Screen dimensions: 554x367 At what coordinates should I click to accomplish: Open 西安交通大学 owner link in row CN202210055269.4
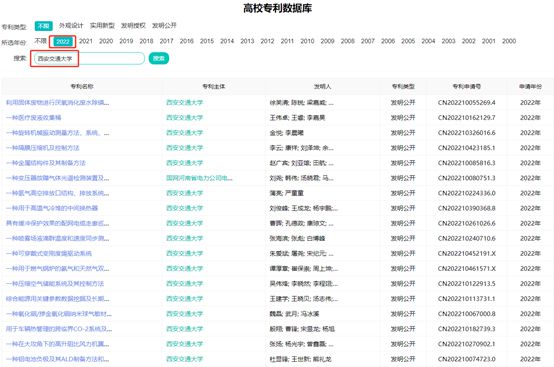pyautogui.click(x=184, y=103)
